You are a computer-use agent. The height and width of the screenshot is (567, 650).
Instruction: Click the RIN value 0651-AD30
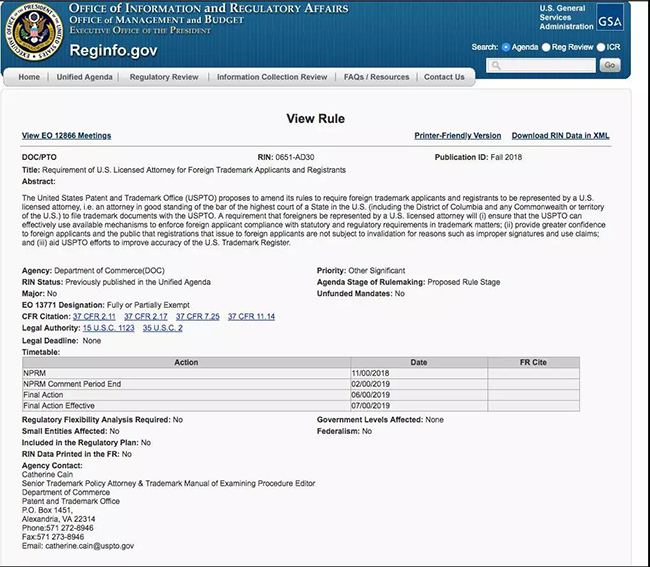coord(295,157)
